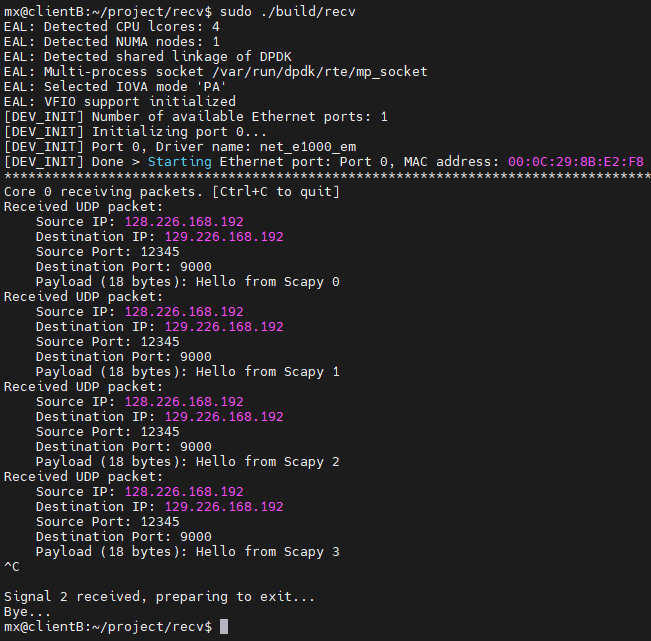The height and width of the screenshot is (641, 651).
Task: Click the Signal 2 received message line
Action: [159, 597]
